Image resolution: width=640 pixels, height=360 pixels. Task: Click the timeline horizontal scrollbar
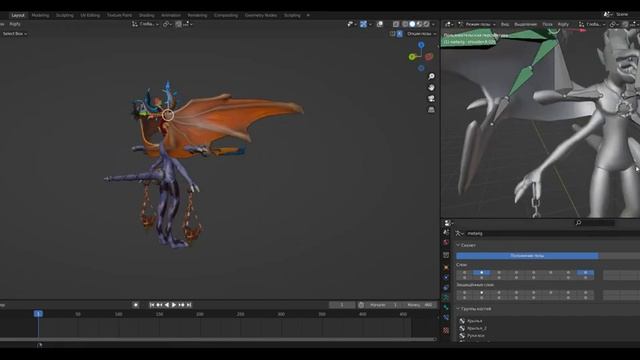coord(218,339)
